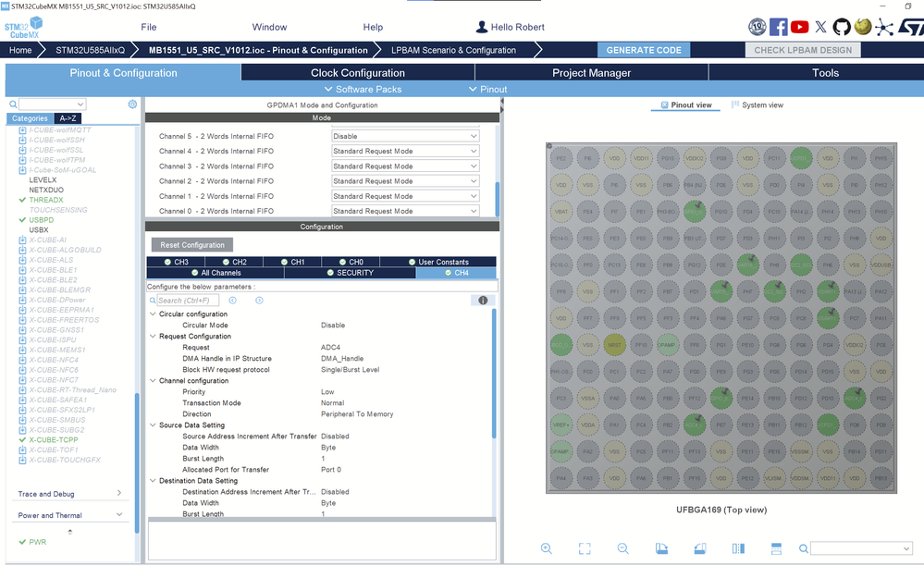Open the Facebook link icon
924x566 pixels.
point(779,27)
